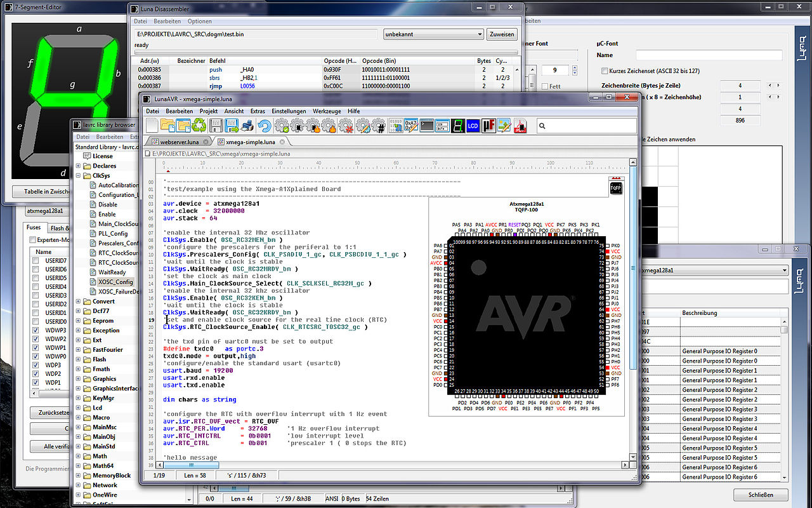Tick the Kurzes Zeichenset checkbox

click(604, 71)
